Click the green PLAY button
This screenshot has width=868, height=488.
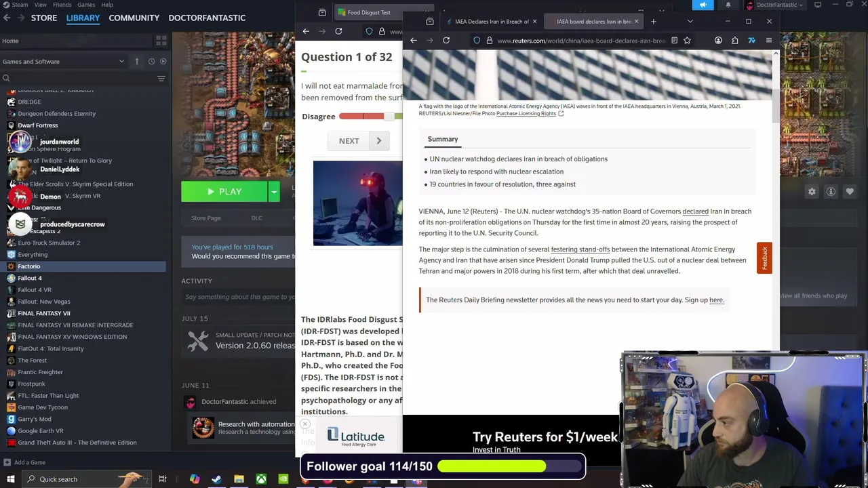pyautogui.click(x=224, y=192)
